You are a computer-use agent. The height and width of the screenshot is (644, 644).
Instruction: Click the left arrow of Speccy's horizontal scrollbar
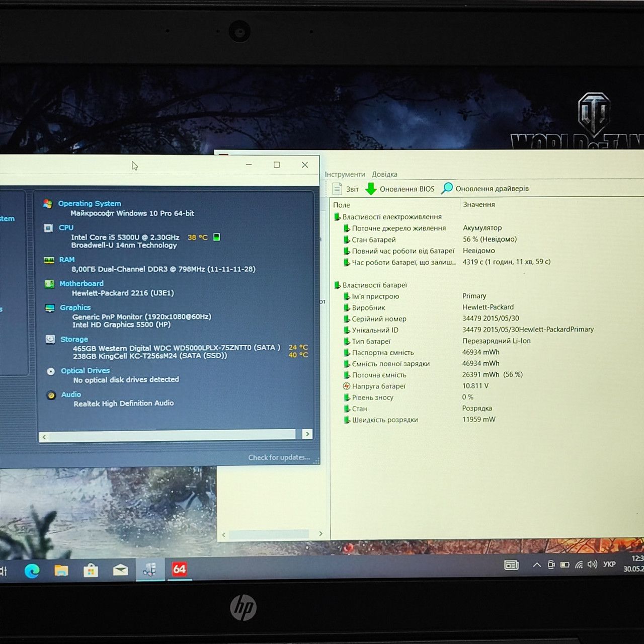click(x=44, y=437)
